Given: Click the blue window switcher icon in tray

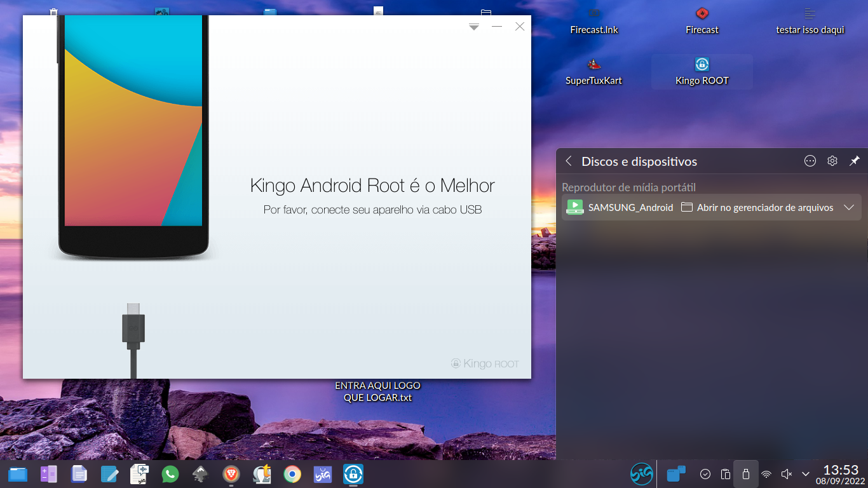Looking at the screenshot, I should [x=676, y=474].
